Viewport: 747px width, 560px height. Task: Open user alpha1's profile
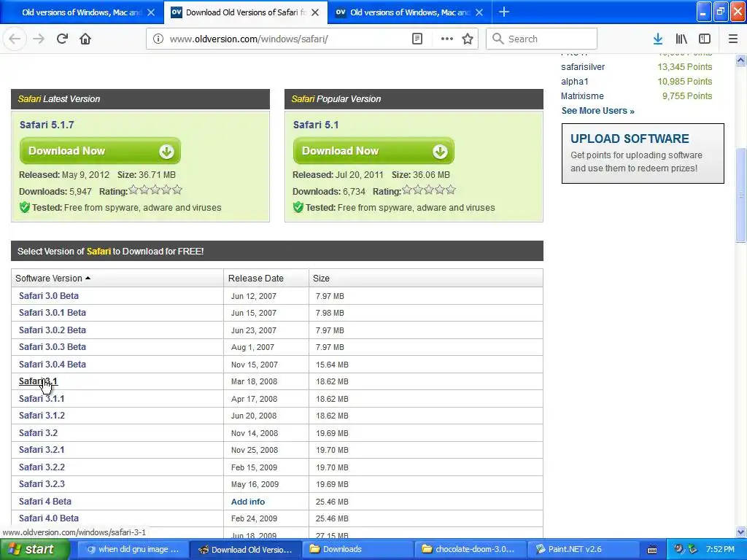pos(575,82)
